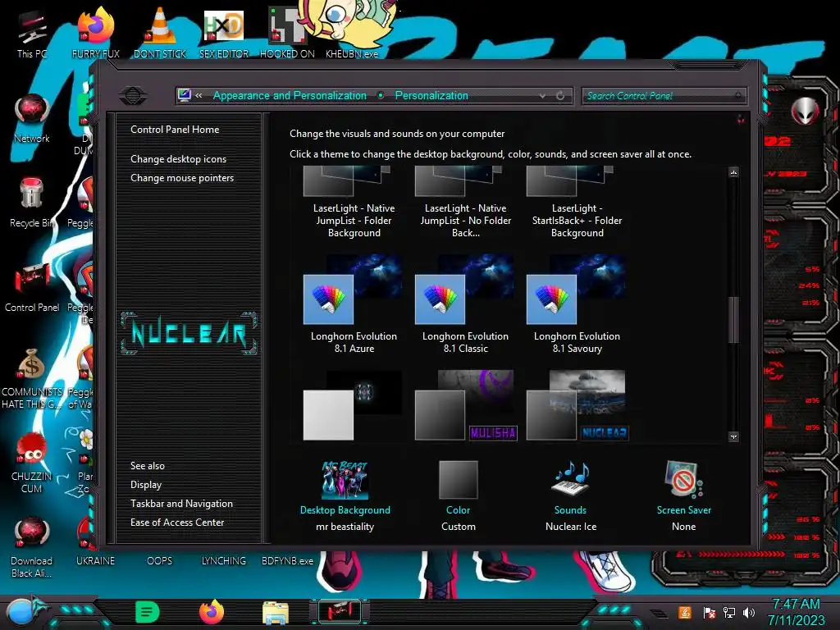This screenshot has height=630, width=840.
Task: Open This PC desktop icon
Action: tap(32, 34)
